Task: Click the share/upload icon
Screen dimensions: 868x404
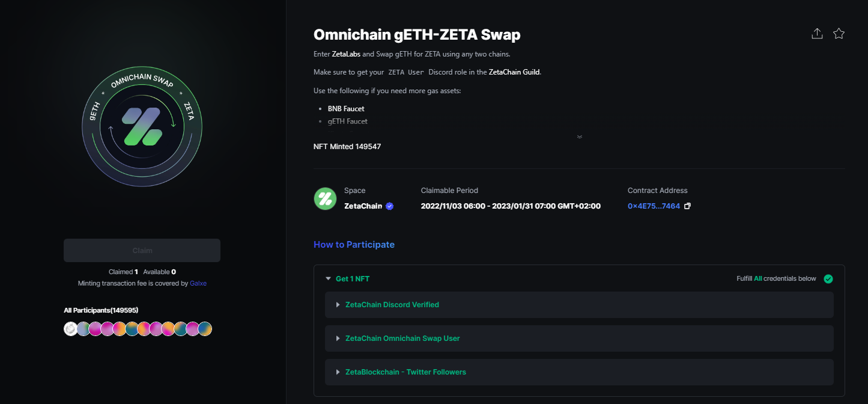Action: [x=817, y=34]
